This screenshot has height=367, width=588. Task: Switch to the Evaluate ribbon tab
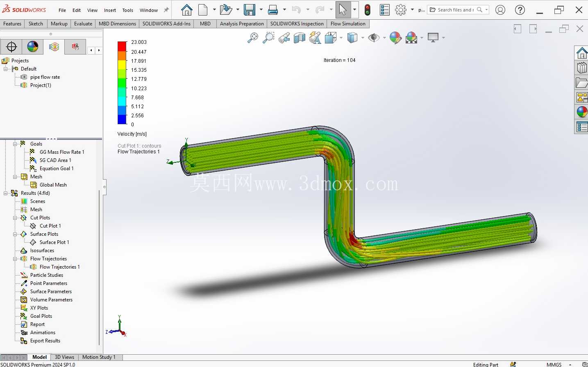pyautogui.click(x=83, y=24)
